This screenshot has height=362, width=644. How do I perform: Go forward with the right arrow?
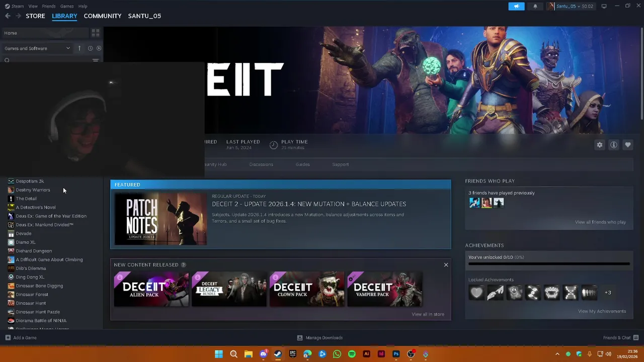(18, 16)
